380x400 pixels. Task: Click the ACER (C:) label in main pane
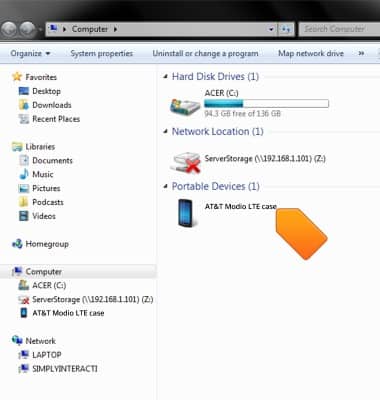click(x=221, y=93)
